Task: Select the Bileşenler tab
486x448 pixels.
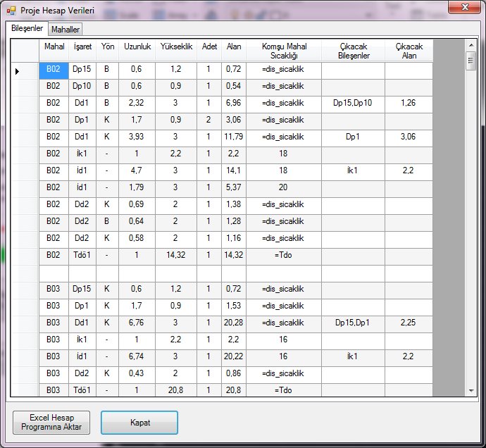Action: tap(27, 29)
